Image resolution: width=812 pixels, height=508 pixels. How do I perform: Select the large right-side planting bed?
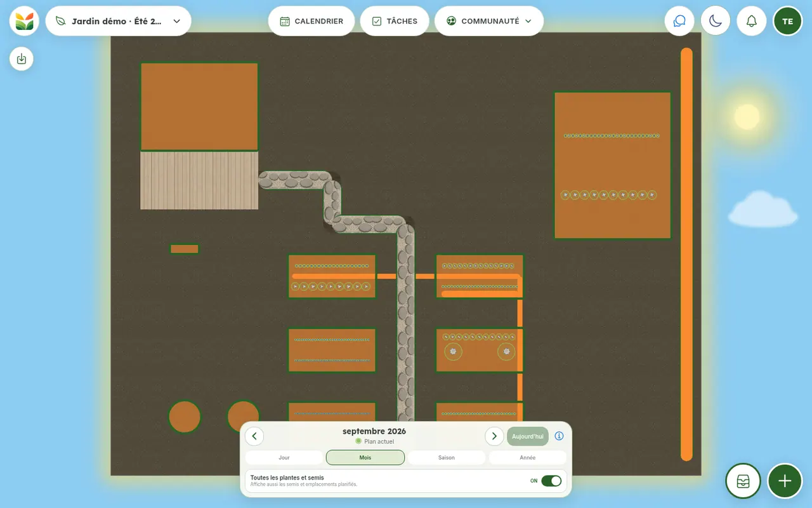point(613,166)
